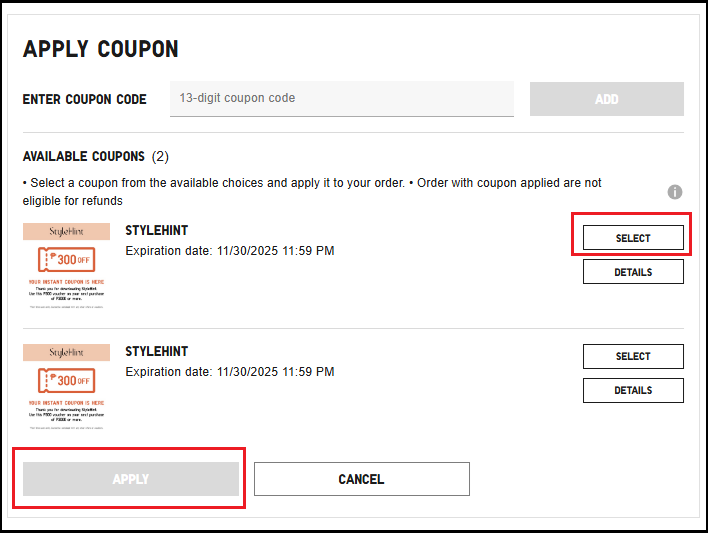Click the info icon beside coupon instructions

(675, 192)
